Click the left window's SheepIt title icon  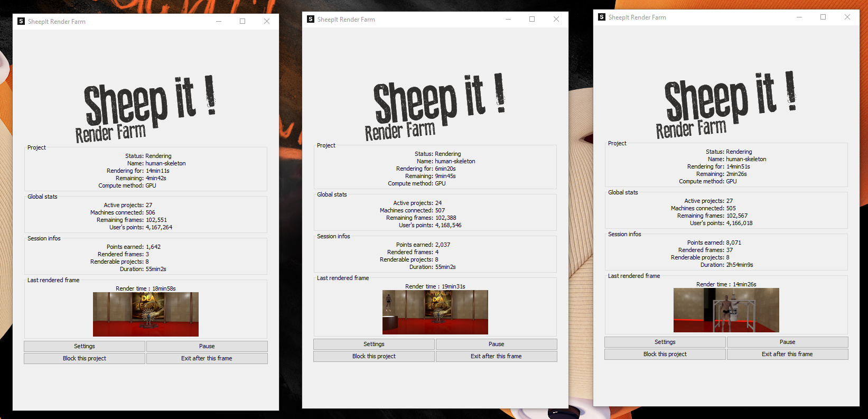click(21, 21)
